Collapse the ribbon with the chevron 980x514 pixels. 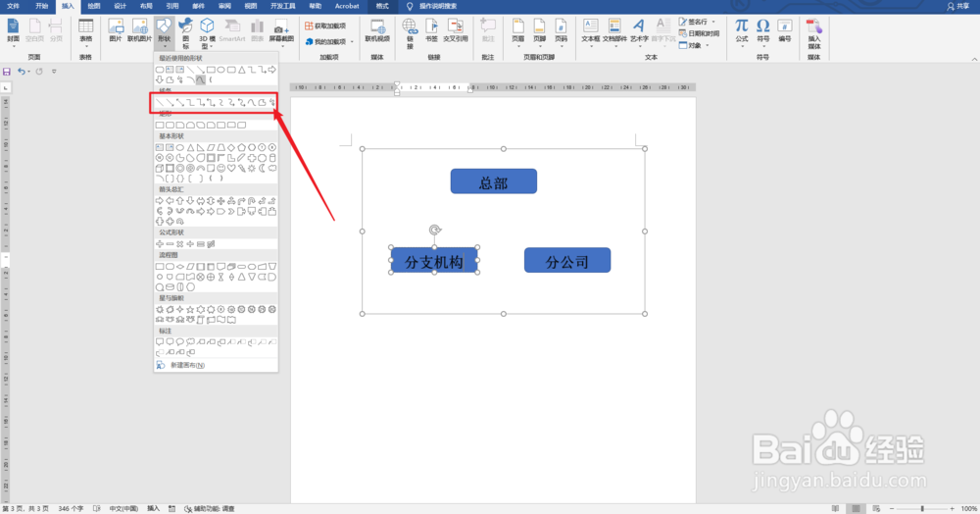974,59
